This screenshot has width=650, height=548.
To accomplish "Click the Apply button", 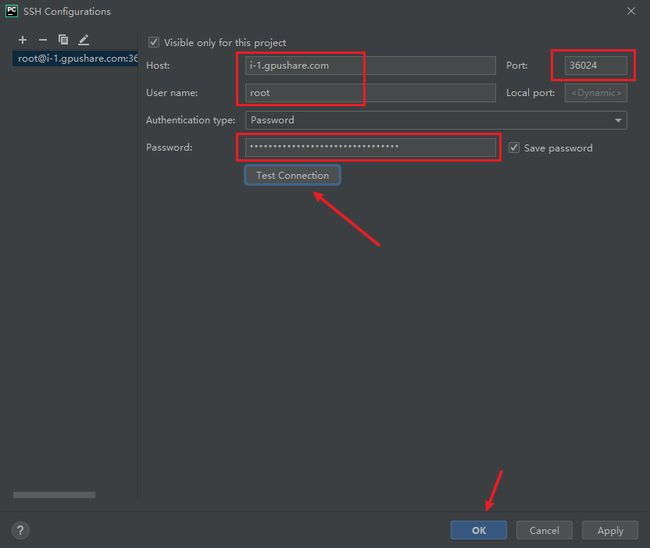I will (x=610, y=530).
